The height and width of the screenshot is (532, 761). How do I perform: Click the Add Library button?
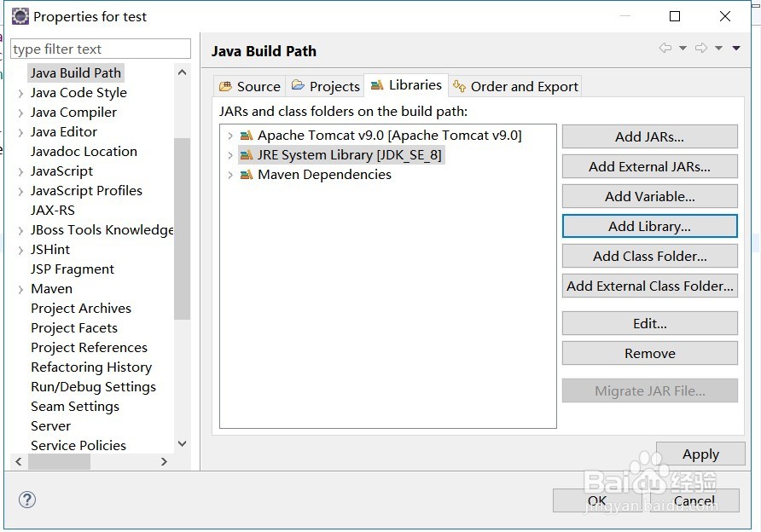coord(649,226)
